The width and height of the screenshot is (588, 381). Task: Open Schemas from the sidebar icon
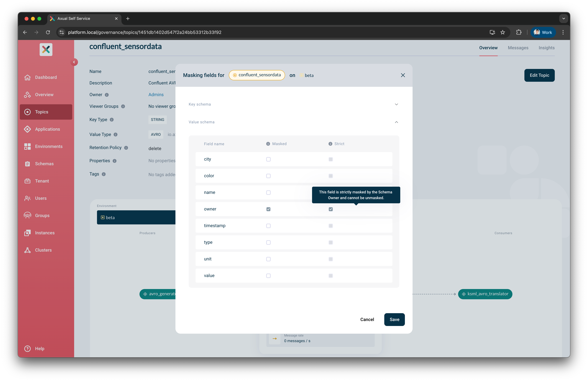point(27,164)
